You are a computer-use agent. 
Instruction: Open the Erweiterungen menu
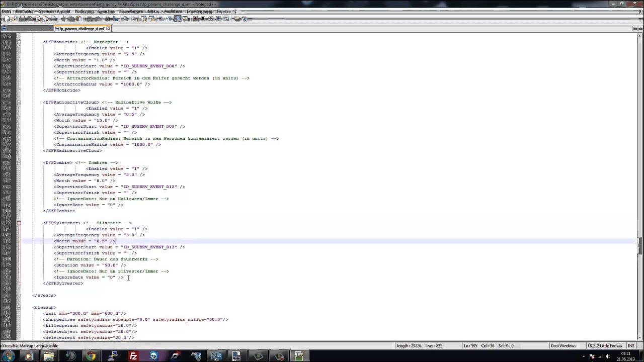pos(199,11)
